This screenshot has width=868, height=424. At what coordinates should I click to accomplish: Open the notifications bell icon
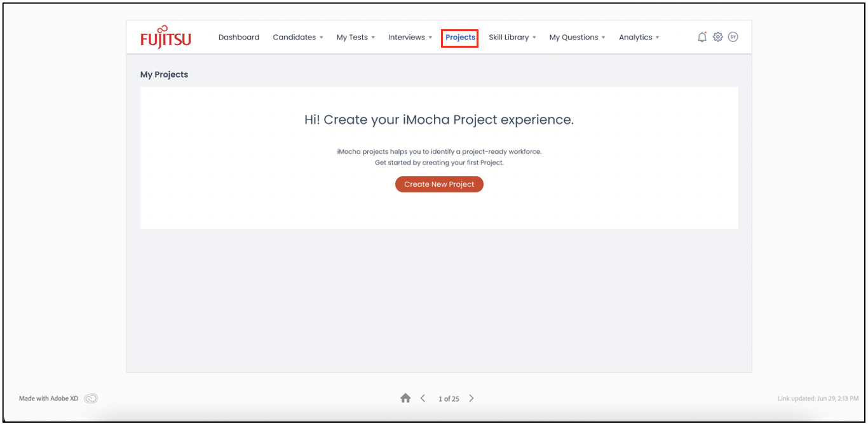pyautogui.click(x=702, y=37)
